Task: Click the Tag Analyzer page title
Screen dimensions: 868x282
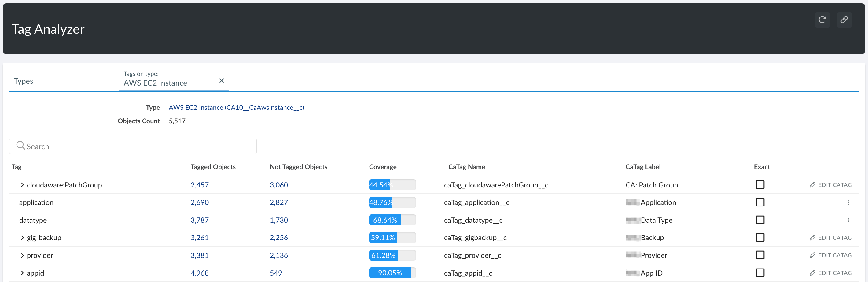Action: (x=48, y=29)
